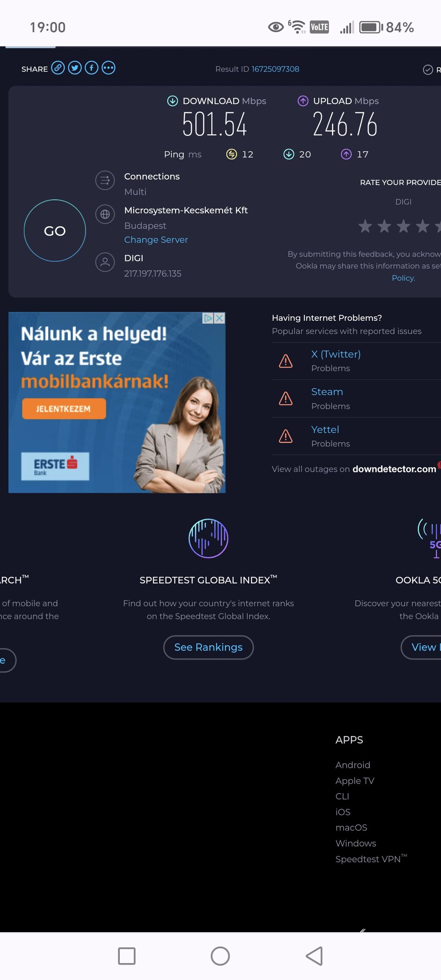Open more share options ellipsis icon
This screenshot has height=980, width=441.
(108, 68)
